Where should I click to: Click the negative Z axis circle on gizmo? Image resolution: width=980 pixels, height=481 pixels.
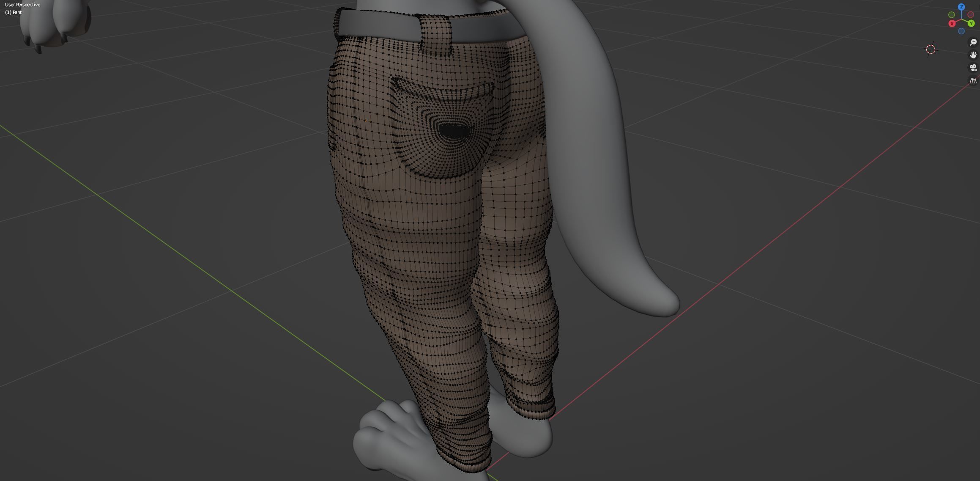click(961, 31)
